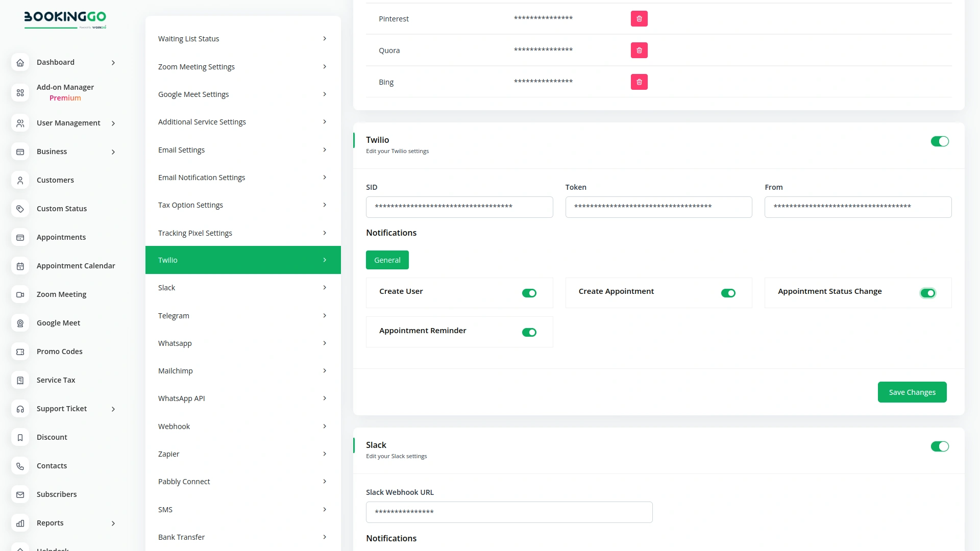980x551 pixels.
Task: Select the Contacts phone icon in sidebar
Action: pos(20,466)
